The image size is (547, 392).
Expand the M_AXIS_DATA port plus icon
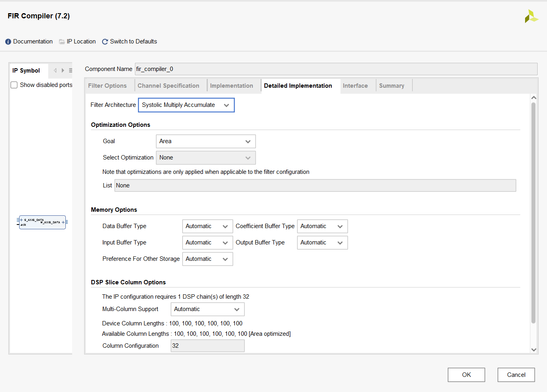coord(63,222)
